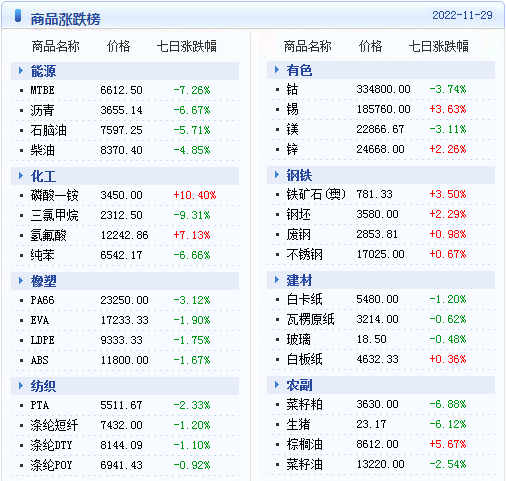Select the 镁 commodity name
Viewport: 506px width, 481px height.
click(x=292, y=129)
